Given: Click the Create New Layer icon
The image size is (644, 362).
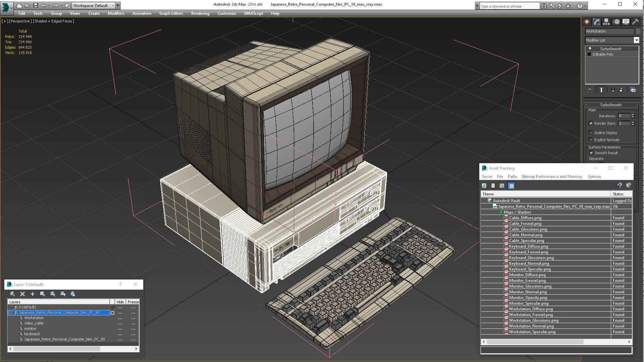Looking at the screenshot, I should click(12, 294).
